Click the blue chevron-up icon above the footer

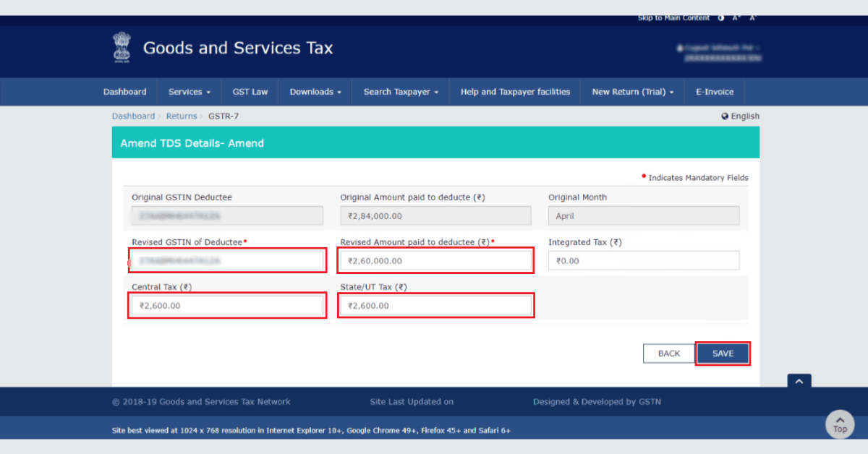(799, 380)
